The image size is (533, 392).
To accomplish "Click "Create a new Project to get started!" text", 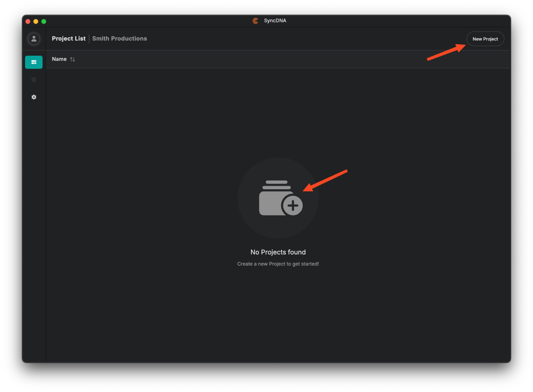I will click(x=278, y=264).
